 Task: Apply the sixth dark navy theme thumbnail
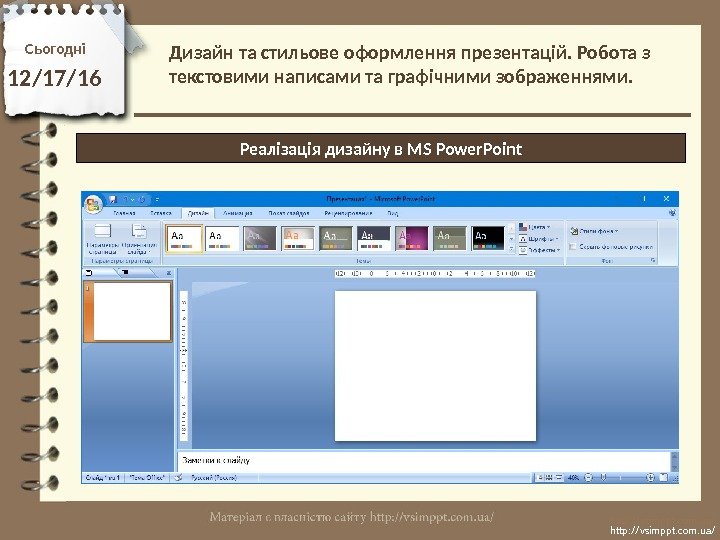pyautogui.click(x=374, y=238)
